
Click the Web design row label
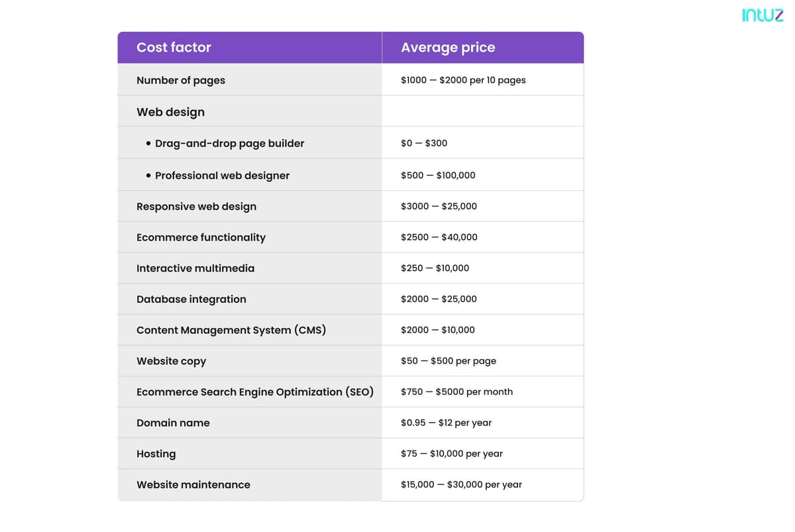[170, 112]
